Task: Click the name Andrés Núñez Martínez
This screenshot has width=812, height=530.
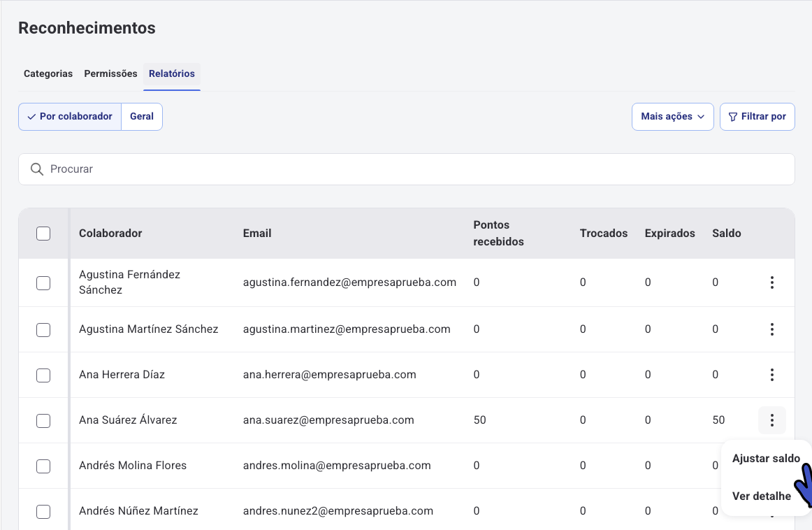Action: point(138,511)
